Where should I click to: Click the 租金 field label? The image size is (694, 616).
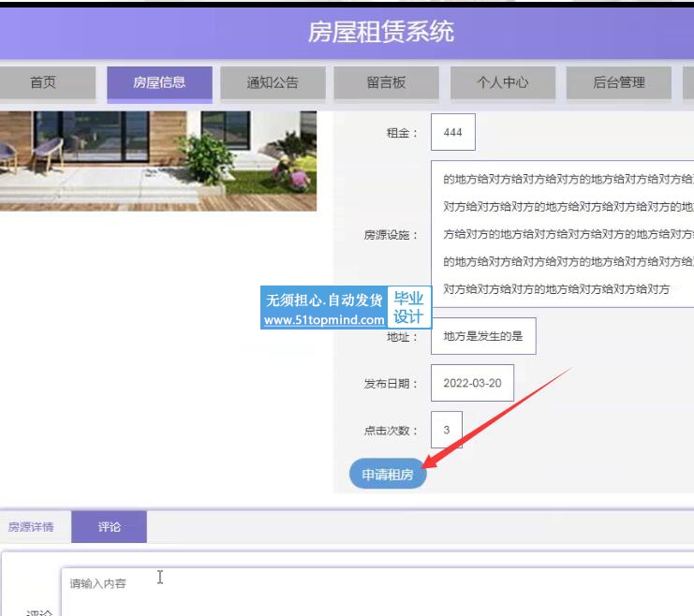(x=402, y=133)
